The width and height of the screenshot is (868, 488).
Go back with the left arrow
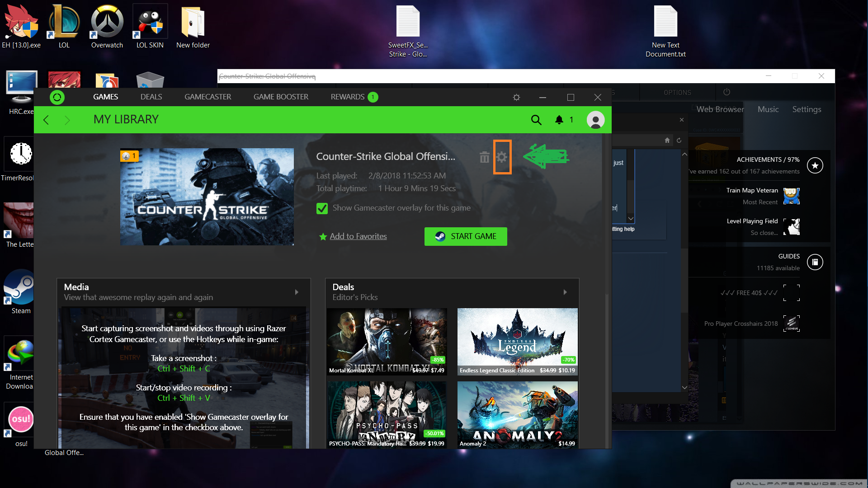(x=46, y=120)
